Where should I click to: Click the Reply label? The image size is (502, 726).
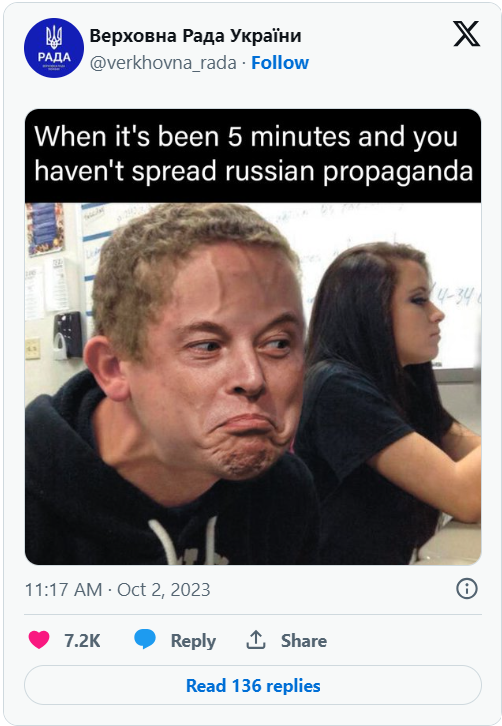193,640
